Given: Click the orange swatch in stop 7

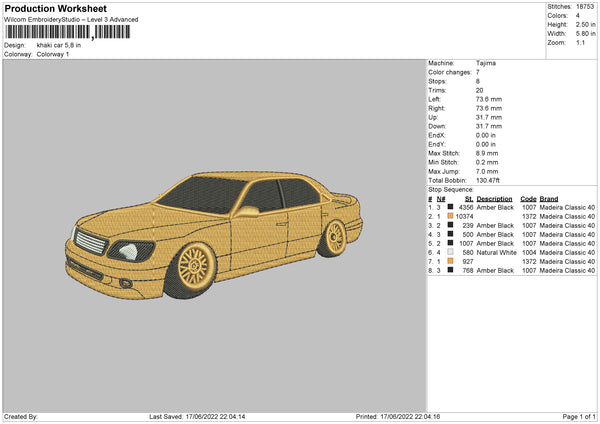Looking at the screenshot, I should 451,261.
